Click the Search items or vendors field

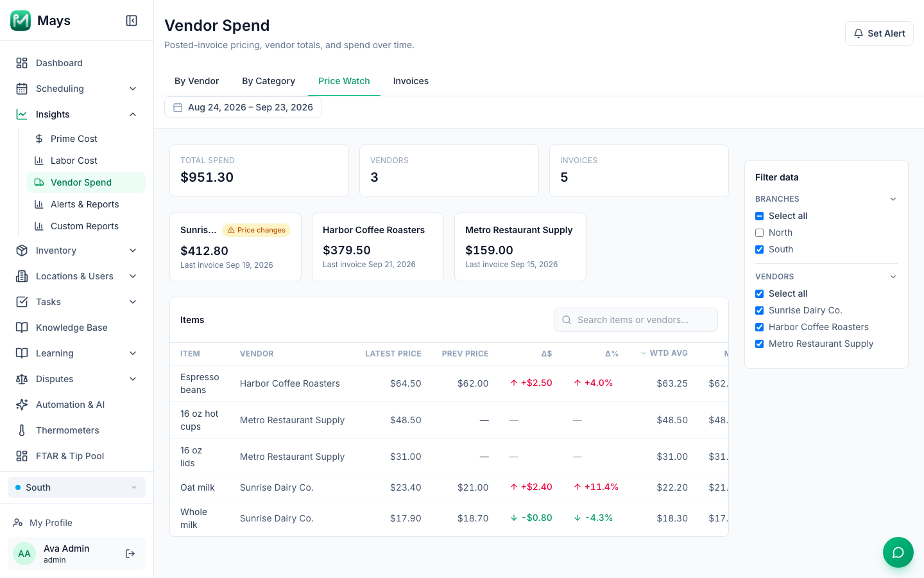(x=636, y=320)
